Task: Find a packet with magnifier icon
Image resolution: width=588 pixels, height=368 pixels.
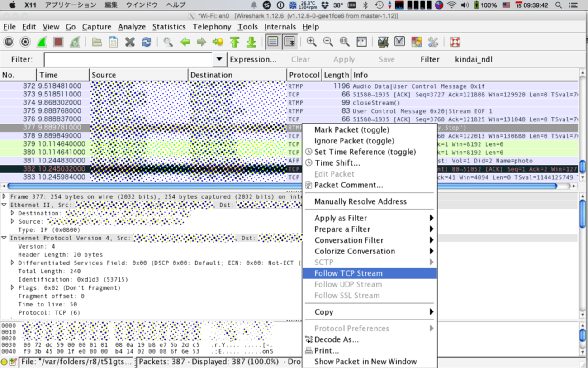Action: click(x=168, y=42)
